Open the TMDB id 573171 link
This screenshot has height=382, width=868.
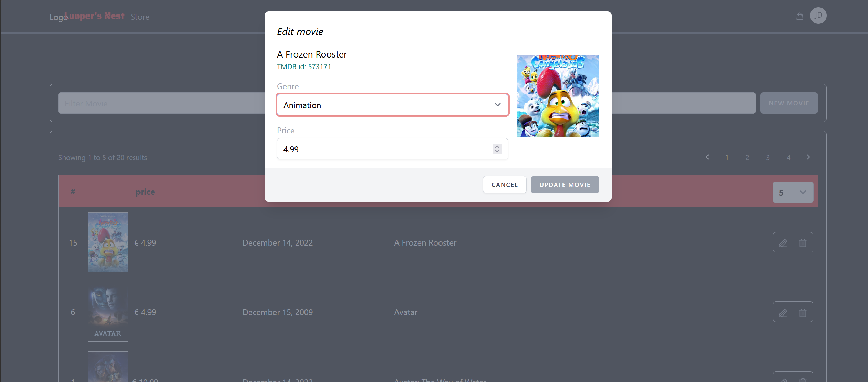click(x=304, y=66)
